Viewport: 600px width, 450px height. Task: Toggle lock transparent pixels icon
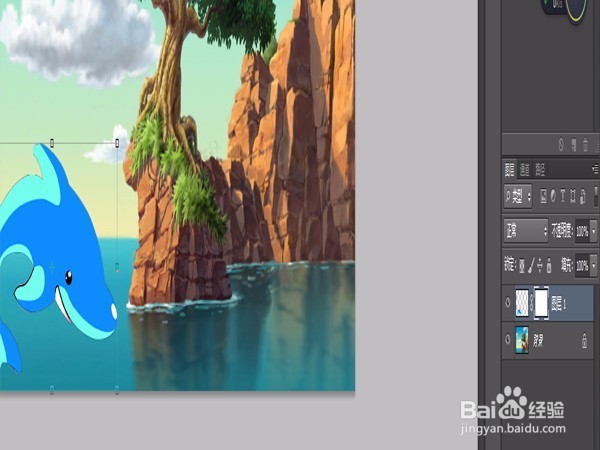[x=522, y=266]
